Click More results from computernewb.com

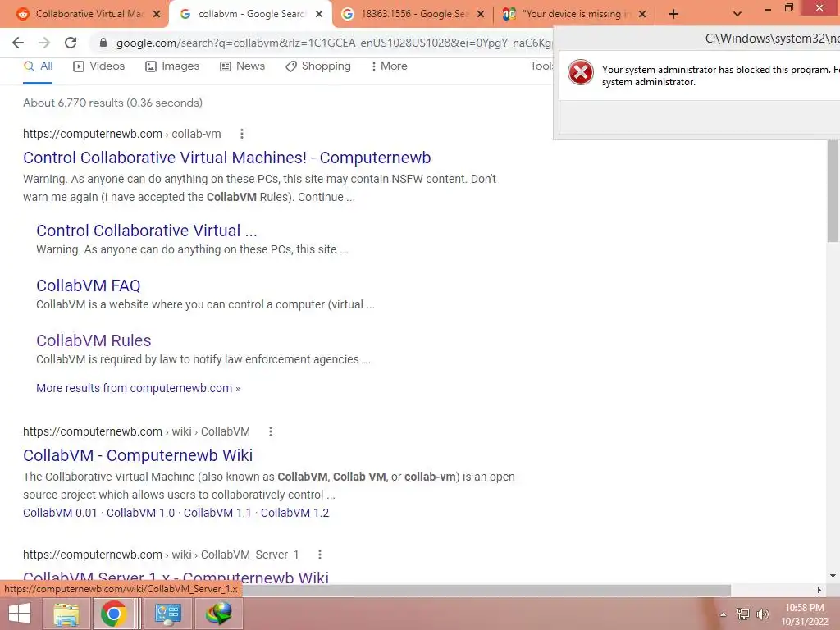pyautogui.click(x=138, y=388)
